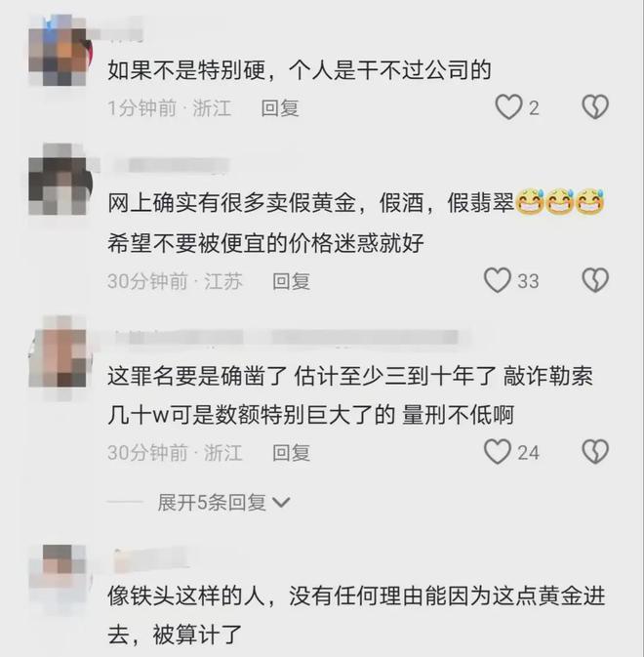Dislike the Jiangsu comment about fake gold
The image size is (644, 657).
pyautogui.click(x=595, y=280)
